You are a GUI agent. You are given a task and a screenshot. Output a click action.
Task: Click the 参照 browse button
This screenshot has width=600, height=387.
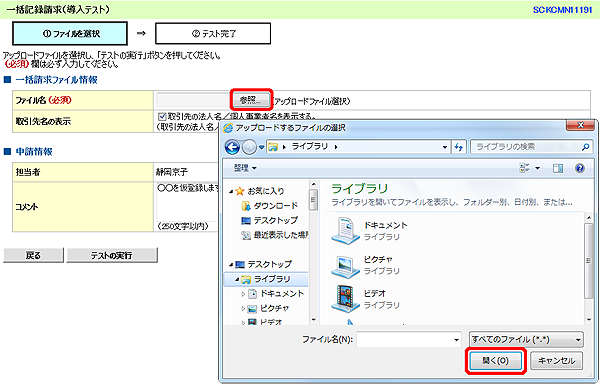click(251, 100)
